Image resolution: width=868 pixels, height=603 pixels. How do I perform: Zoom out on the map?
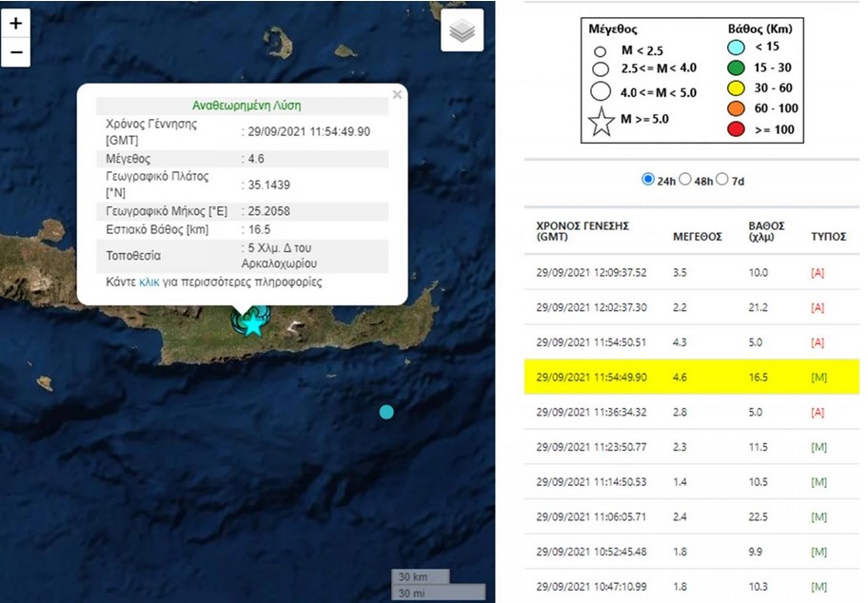(x=15, y=52)
